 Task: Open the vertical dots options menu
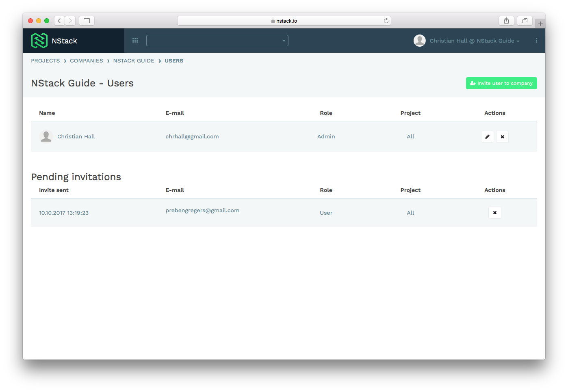pos(536,41)
